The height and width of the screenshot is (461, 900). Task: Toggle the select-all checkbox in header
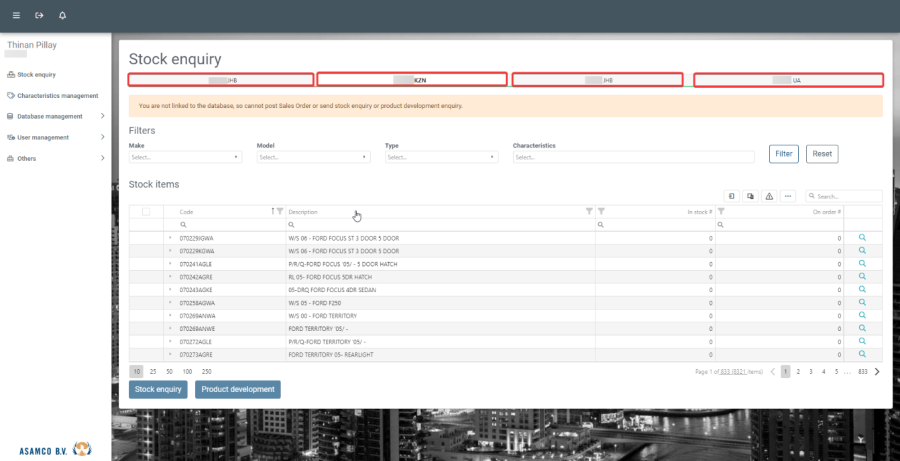tap(146, 212)
